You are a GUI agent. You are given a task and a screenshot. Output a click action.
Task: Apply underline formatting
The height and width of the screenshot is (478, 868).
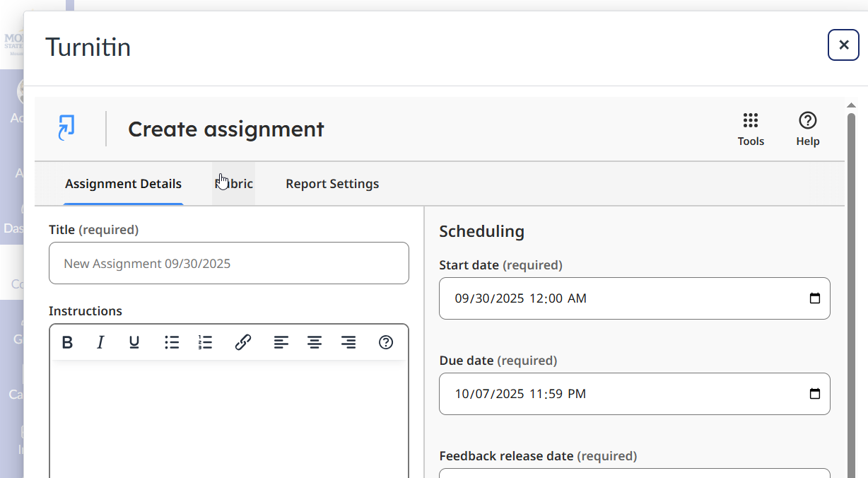[134, 342]
